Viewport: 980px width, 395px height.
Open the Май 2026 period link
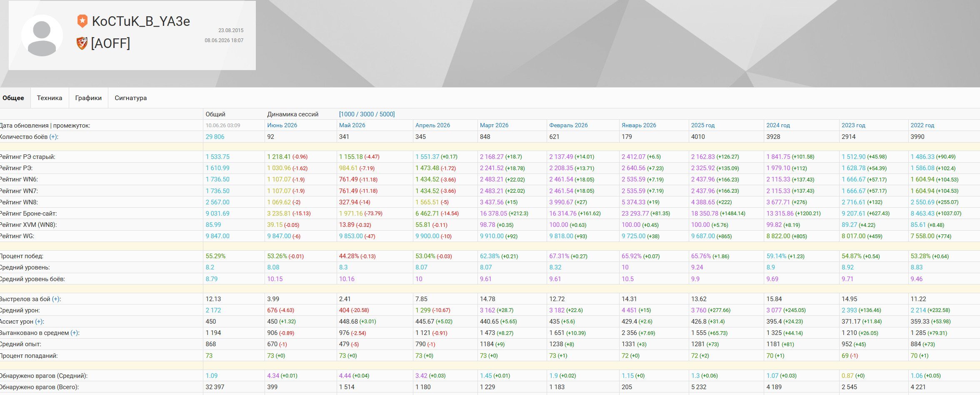[352, 125]
